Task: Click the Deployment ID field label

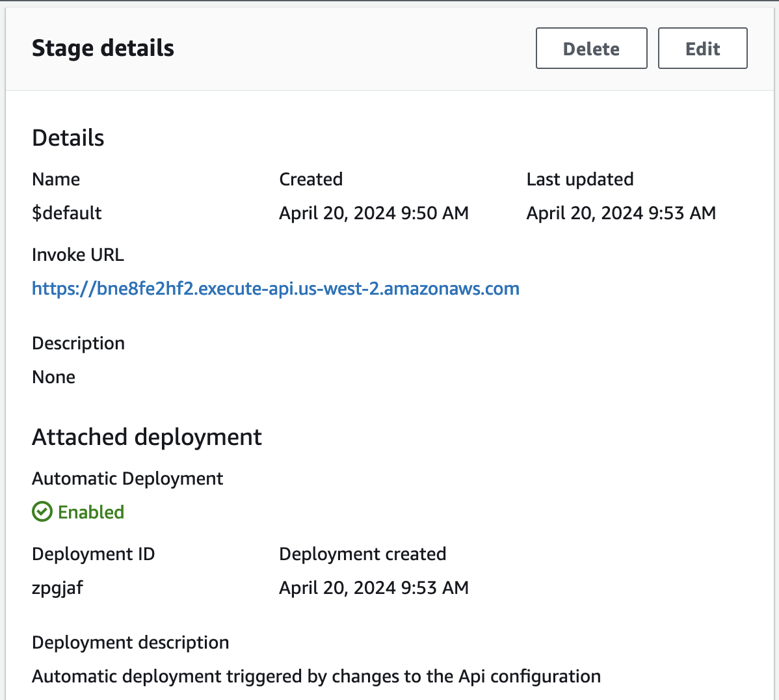Action: [94, 554]
